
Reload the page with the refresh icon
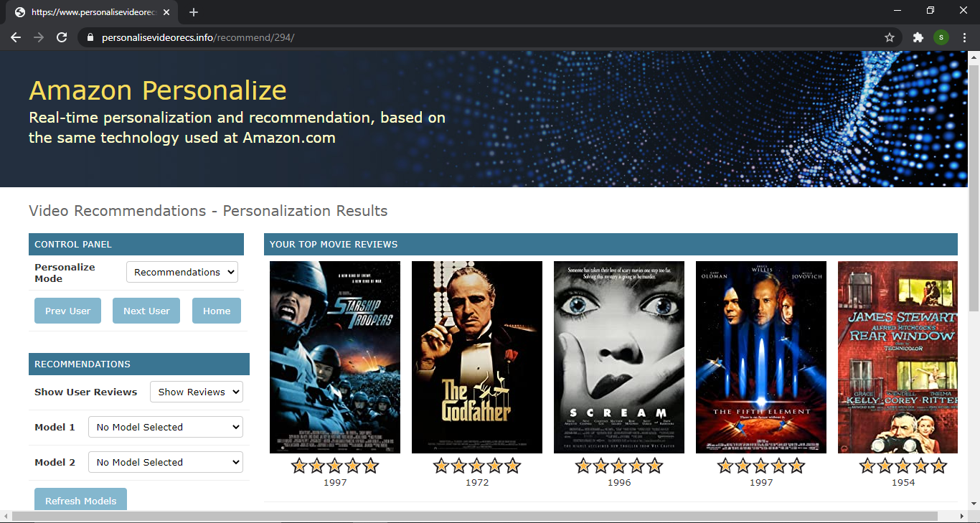coord(62,37)
